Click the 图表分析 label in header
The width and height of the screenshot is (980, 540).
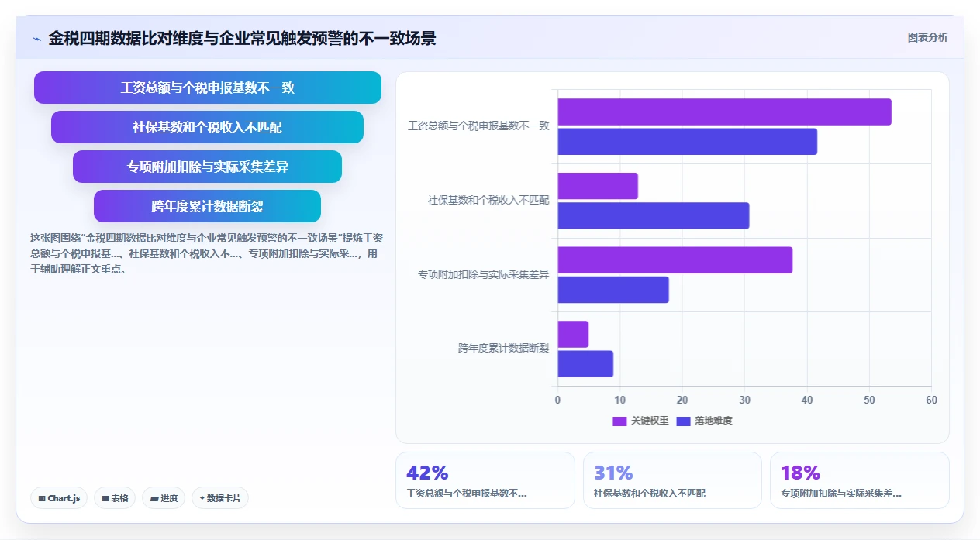(927, 37)
